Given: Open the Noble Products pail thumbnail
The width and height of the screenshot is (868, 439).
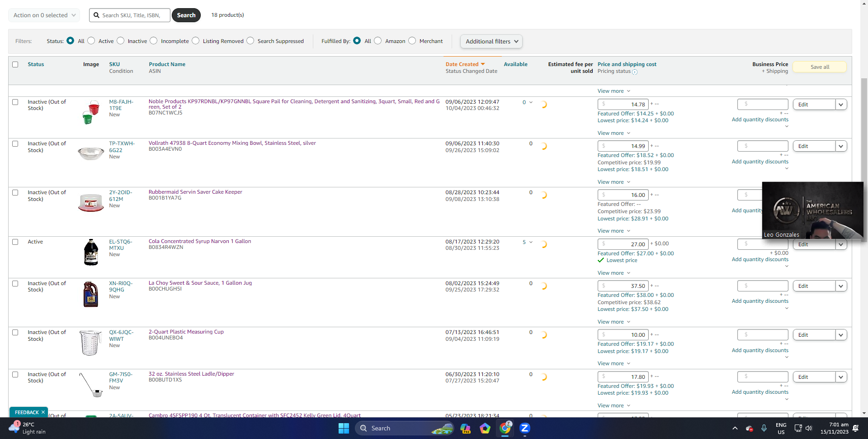Looking at the screenshot, I should tap(91, 113).
